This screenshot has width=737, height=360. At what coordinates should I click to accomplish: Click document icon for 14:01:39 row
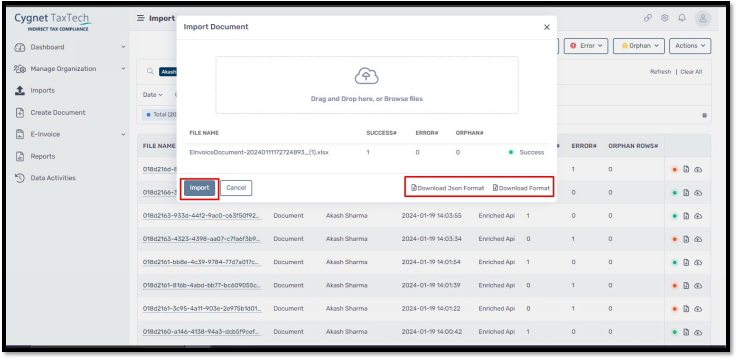point(686,286)
